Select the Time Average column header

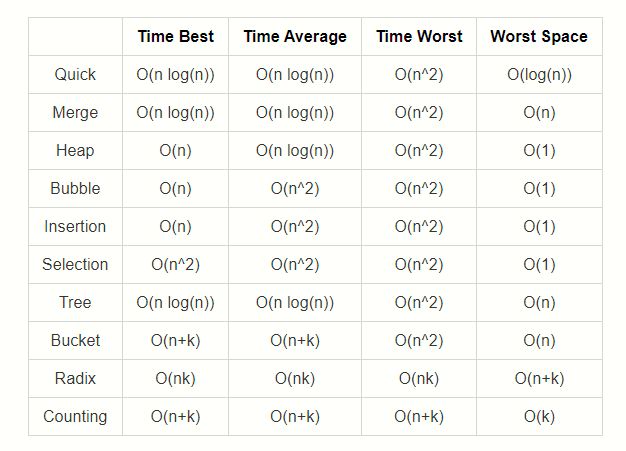pyautogui.click(x=295, y=37)
